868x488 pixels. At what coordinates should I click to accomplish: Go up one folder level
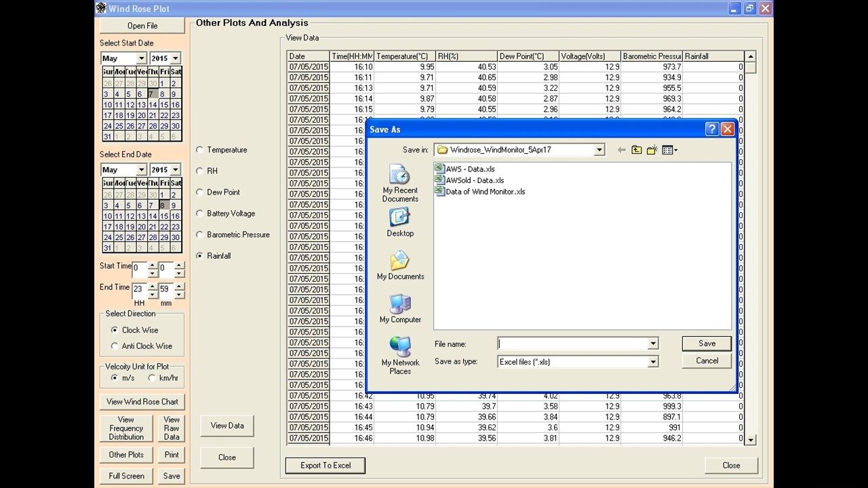(636, 150)
